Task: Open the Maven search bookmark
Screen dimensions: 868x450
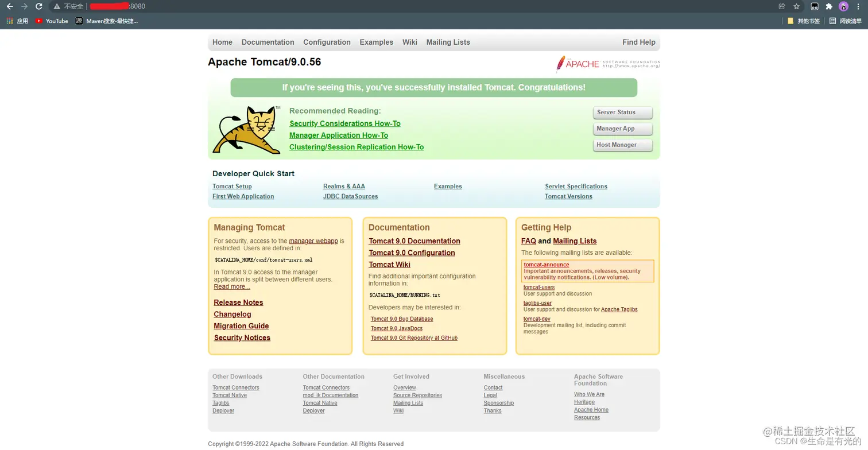Action: click(x=107, y=21)
